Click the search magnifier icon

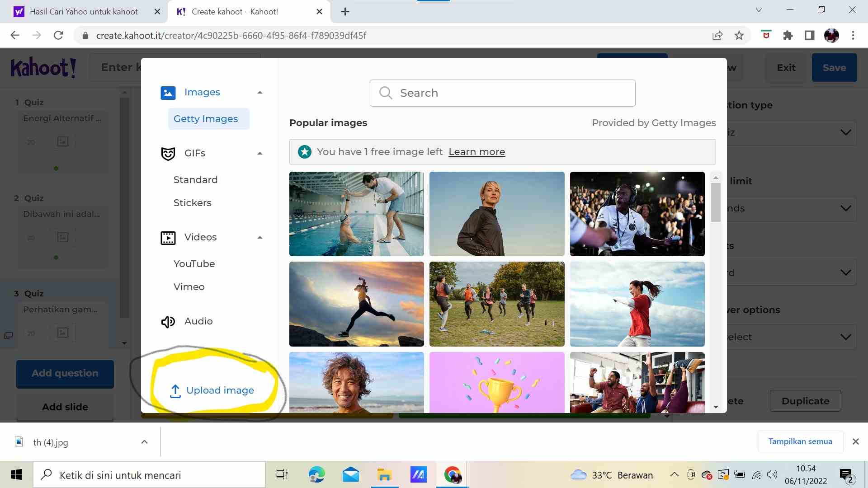click(x=386, y=93)
